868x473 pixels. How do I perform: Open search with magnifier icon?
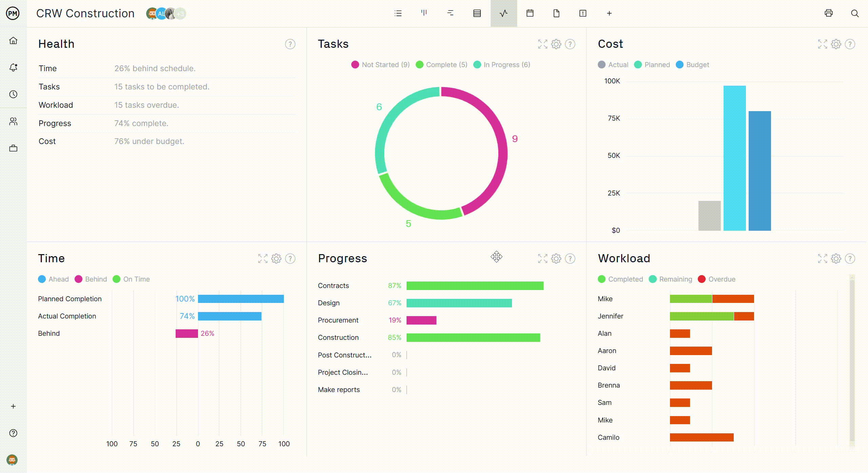point(855,13)
